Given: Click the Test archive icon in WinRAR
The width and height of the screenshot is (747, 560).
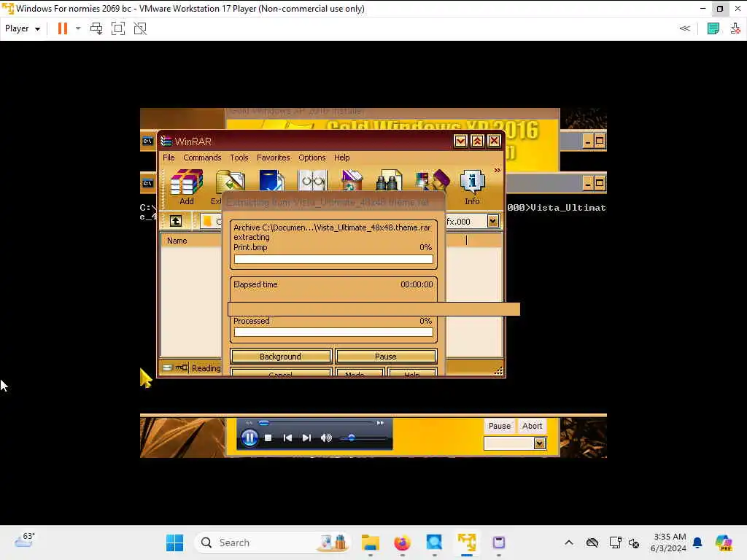Looking at the screenshot, I should [271, 181].
